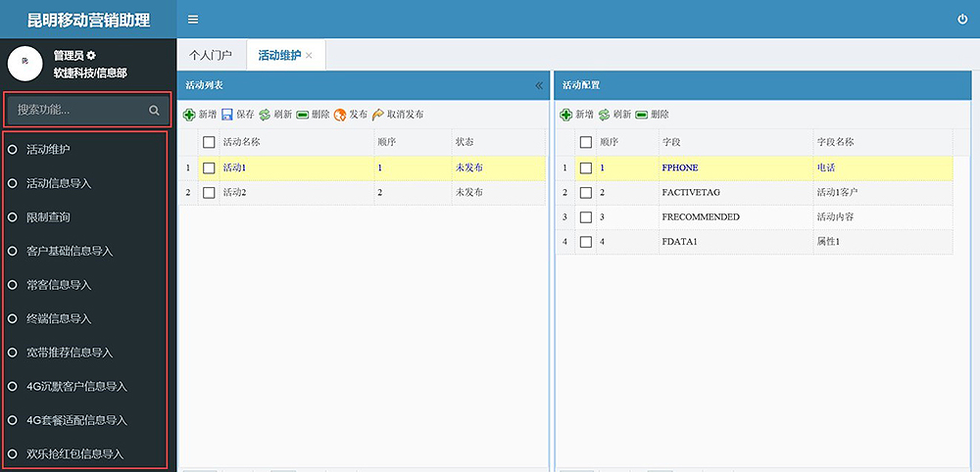Viewport: 980px width, 472px height.
Task: Open 欢乐抢红包信息导入 in the sidebar
Action: [74, 454]
